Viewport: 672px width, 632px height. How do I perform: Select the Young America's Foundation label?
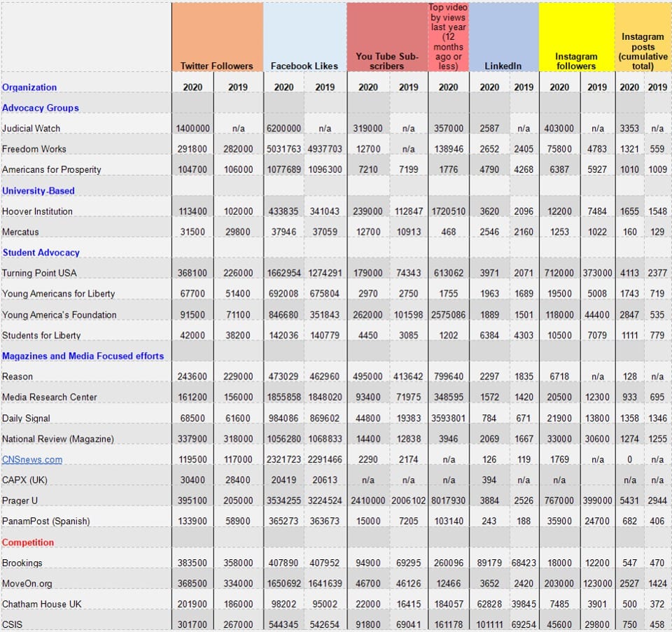[x=59, y=314]
